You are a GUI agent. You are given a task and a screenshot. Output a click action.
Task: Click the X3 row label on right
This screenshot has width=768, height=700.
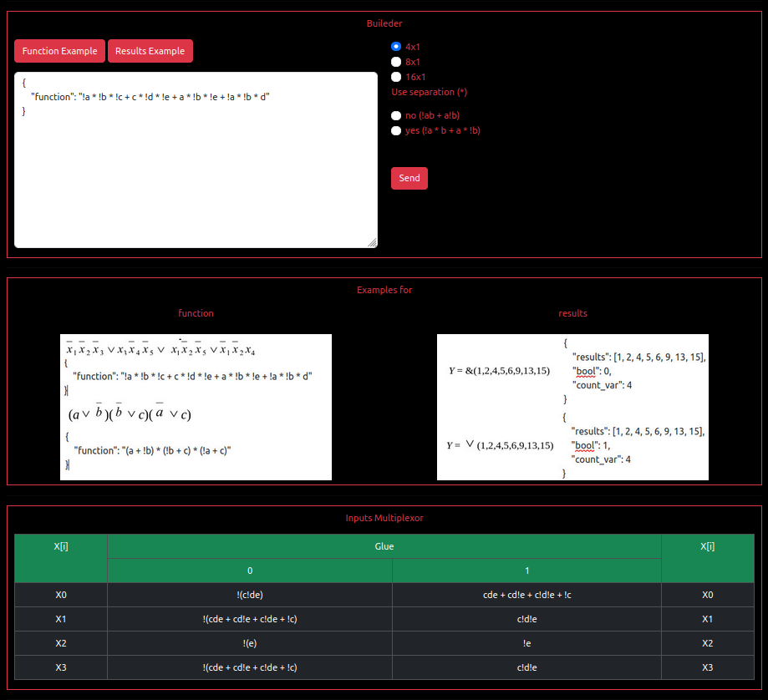(708, 667)
